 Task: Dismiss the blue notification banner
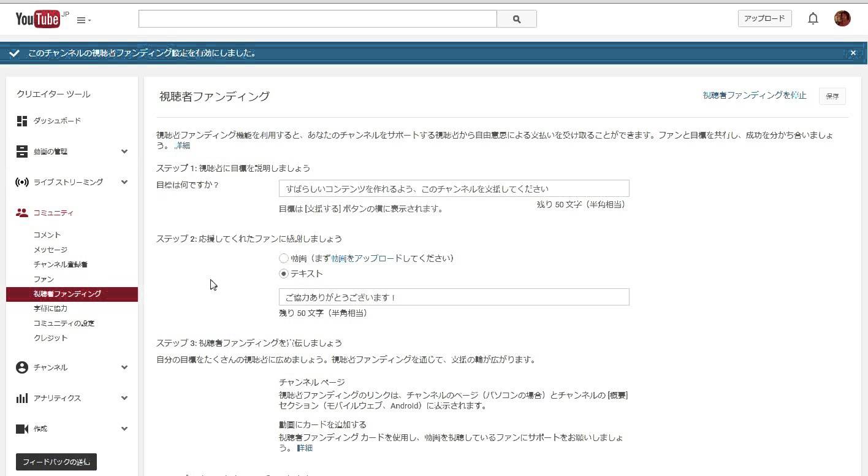coord(853,53)
